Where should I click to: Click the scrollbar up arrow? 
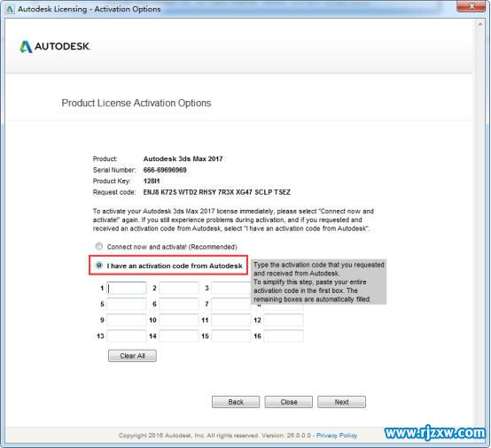tap(479, 24)
